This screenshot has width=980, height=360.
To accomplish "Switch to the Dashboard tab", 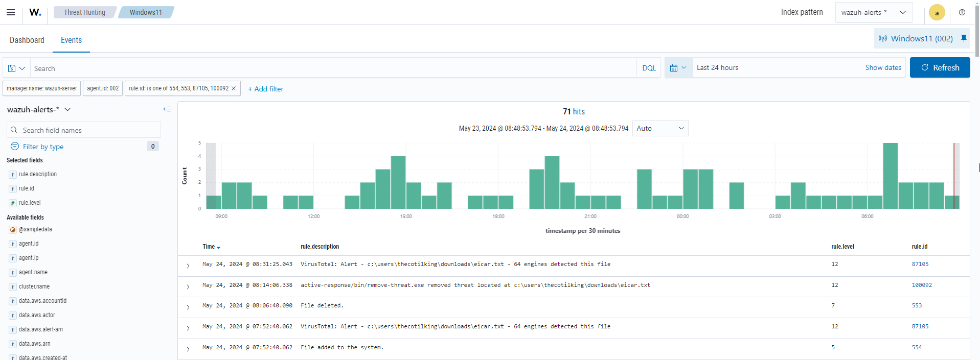I will 27,40.
